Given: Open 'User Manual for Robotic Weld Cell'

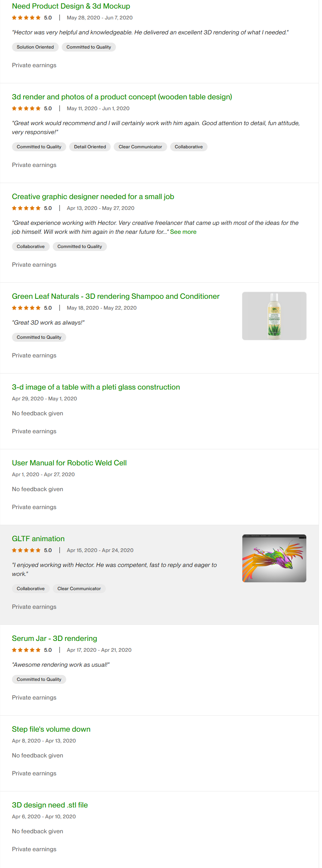Looking at the screenshot, I should [69, 463].
